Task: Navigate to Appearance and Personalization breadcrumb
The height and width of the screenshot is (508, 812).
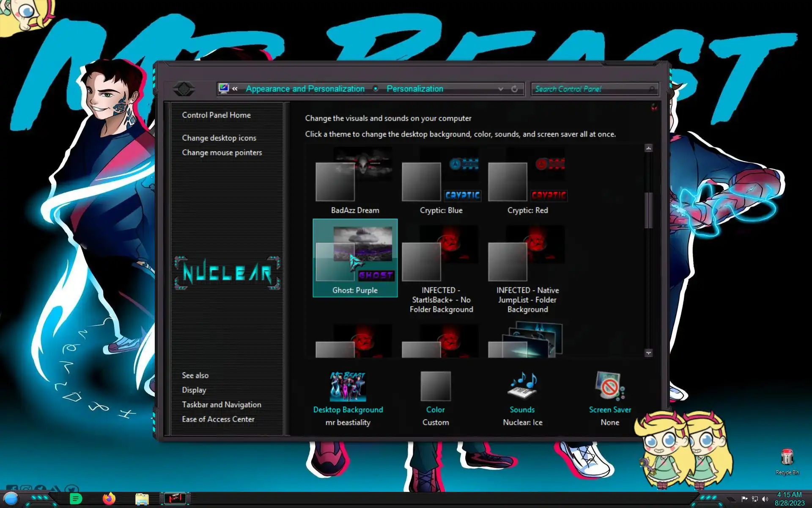Action: pyautogui.click(x=305, y=89)
